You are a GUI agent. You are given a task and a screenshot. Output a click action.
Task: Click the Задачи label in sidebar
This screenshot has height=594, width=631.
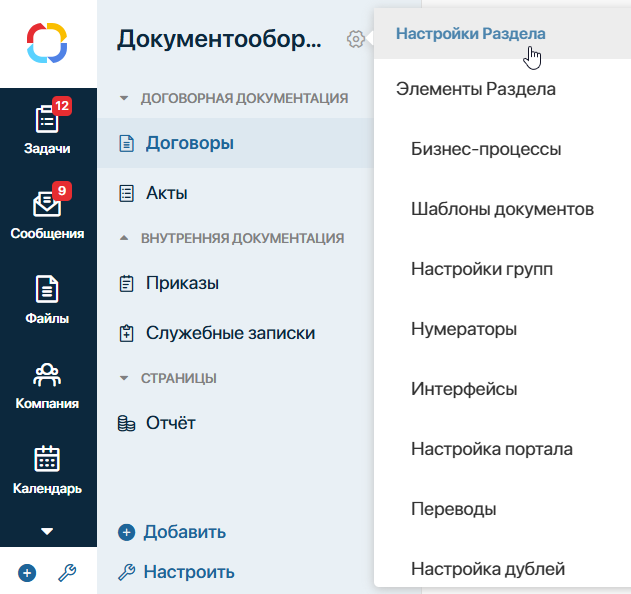[x=47, y=148]
